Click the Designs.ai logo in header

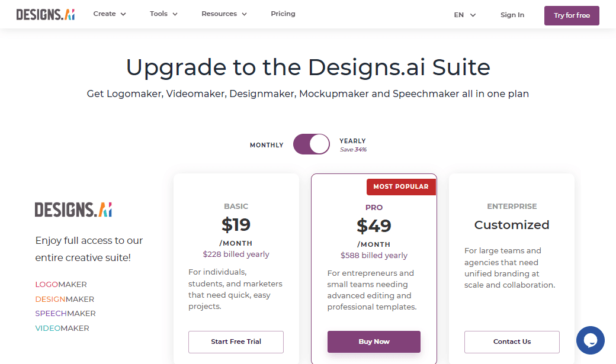(46, 15)
